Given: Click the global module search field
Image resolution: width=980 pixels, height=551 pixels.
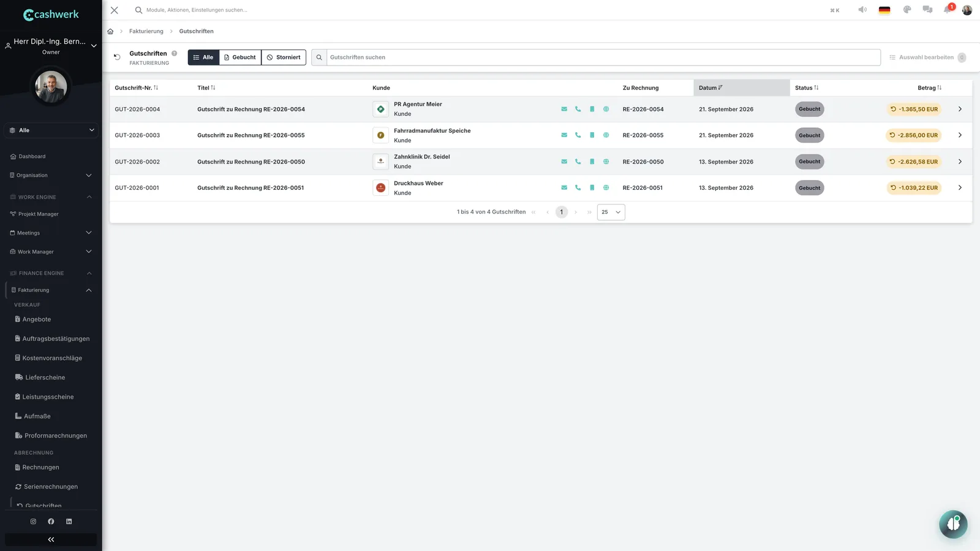Looking at the screenshot, I should coord(197,10).
